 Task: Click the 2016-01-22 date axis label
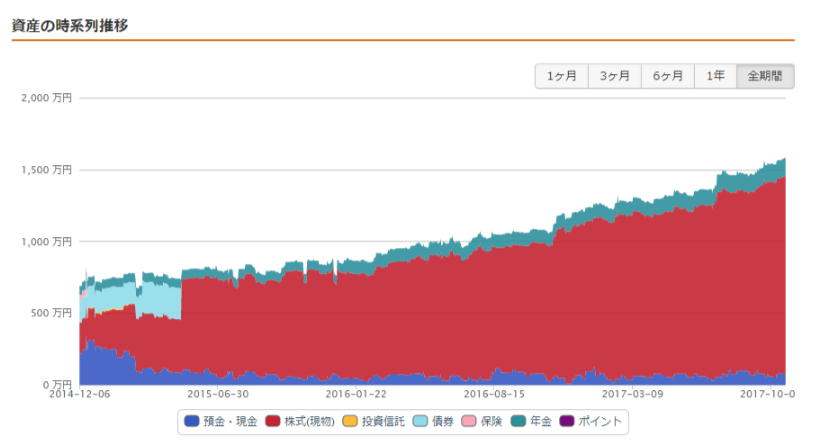[356, 394]
